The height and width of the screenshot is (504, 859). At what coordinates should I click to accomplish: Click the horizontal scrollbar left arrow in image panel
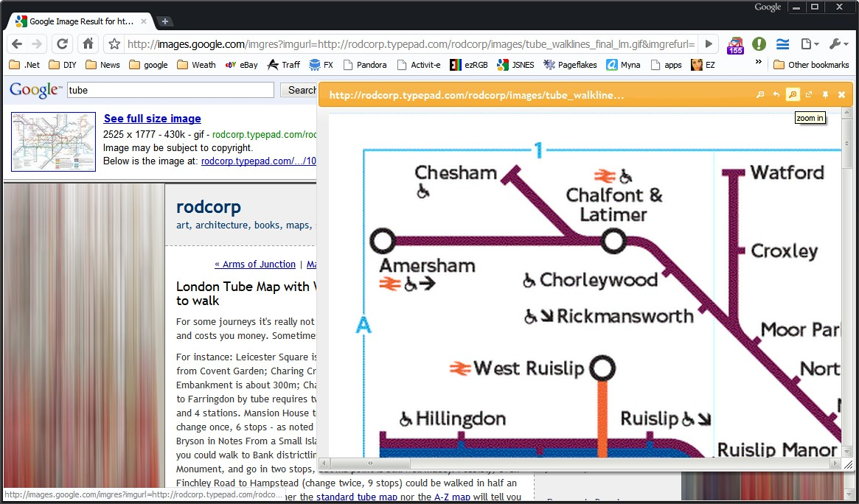pos(324,463)
